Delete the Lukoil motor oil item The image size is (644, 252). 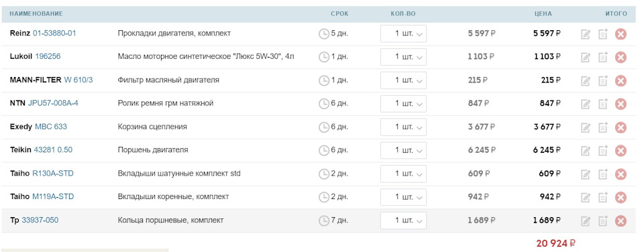point(621,58)
